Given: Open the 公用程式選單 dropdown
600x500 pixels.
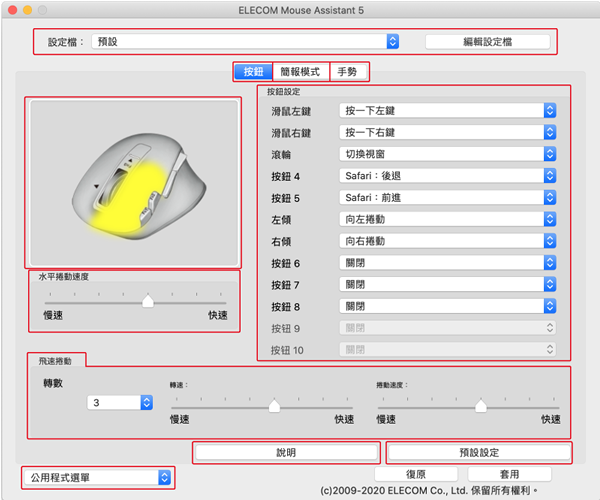Looking at the screenshot, I should pyautogui.click(x=98, y=477).
